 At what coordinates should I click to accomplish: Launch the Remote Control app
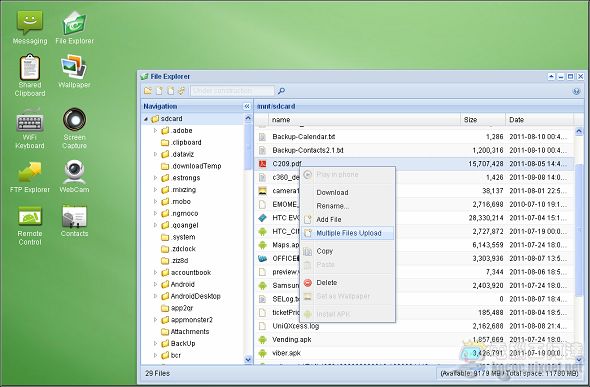click(30, 226)
